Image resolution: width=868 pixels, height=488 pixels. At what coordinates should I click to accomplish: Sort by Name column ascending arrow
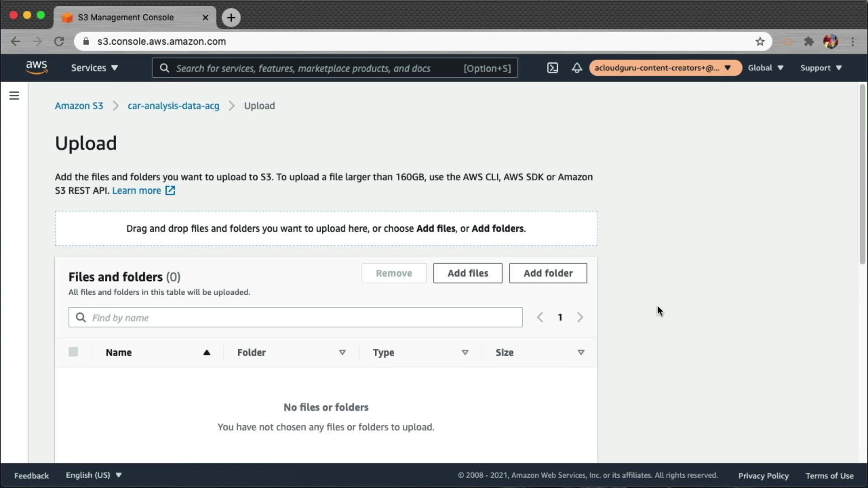tap(207, 352)
